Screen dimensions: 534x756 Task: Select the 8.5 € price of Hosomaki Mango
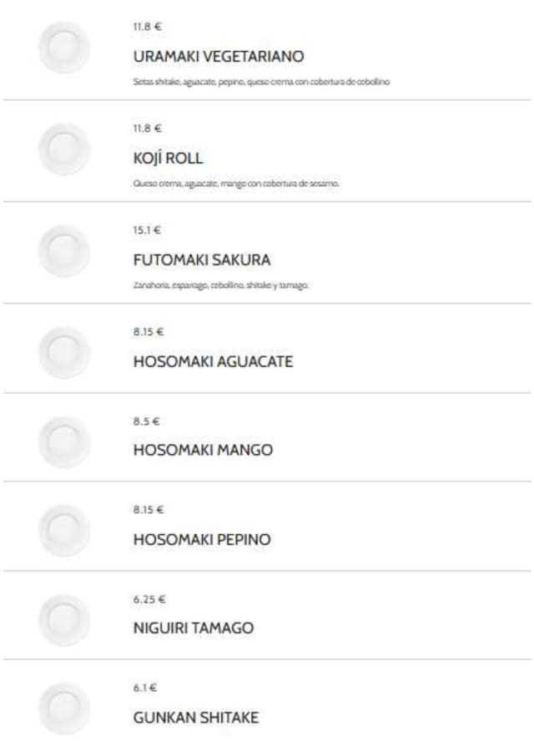coord(145,421)
